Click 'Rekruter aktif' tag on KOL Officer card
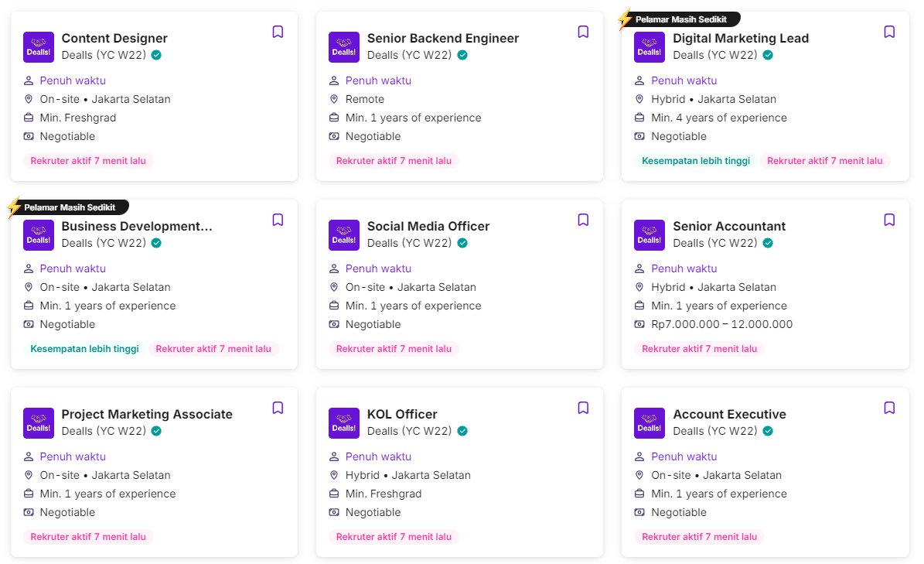Screen dimensions: 924x564 tap(394, 537)
